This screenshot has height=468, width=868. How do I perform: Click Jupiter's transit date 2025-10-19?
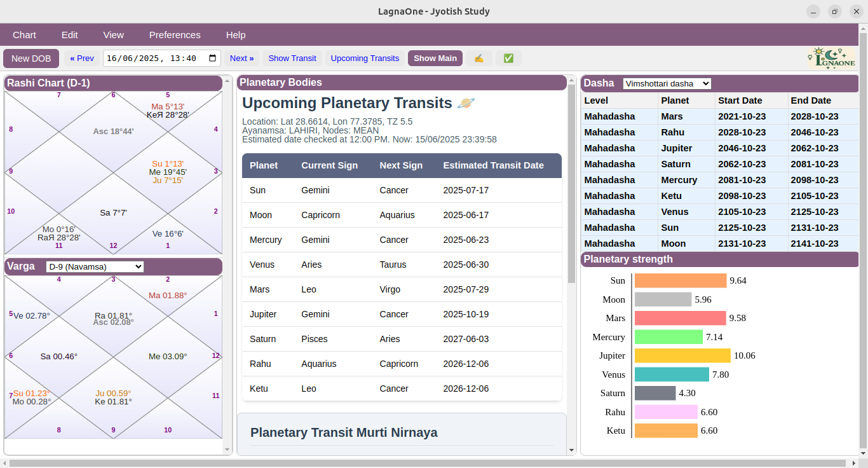click(466, 314)
